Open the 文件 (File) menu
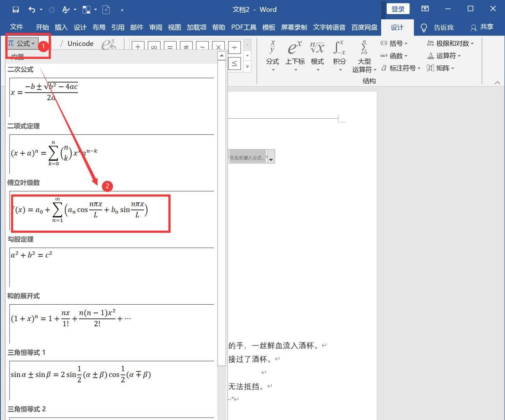505x420 pixels. [17, 27]
